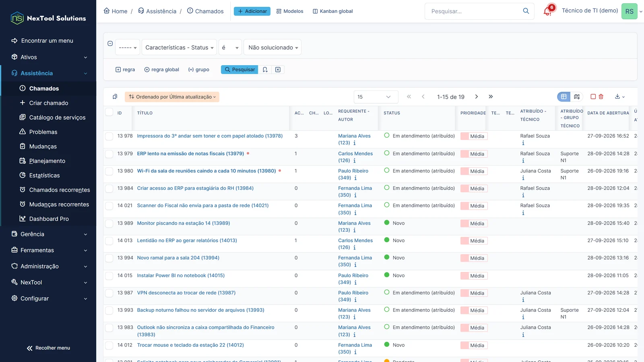The image size is (644, 362).
Task: Open Ordenado por Última atualização sort dropdown
Action: [172, 97]
